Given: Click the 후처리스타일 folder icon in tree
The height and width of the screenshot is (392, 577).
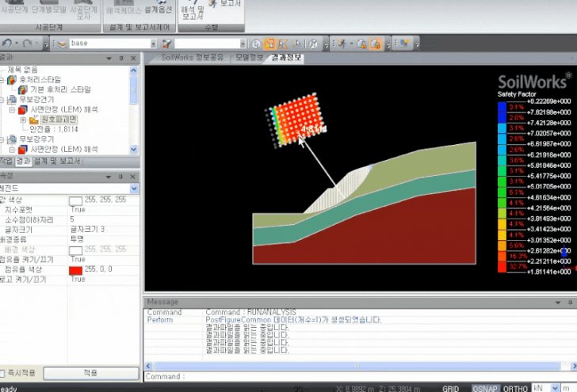Looking at the screenshot, I should click(11, 80).
